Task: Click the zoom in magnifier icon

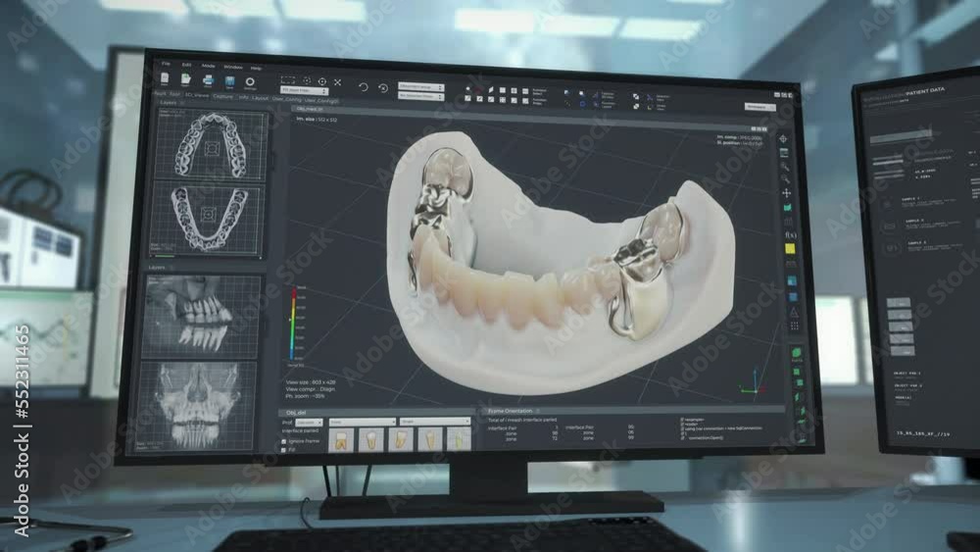Action: point(784,167)
